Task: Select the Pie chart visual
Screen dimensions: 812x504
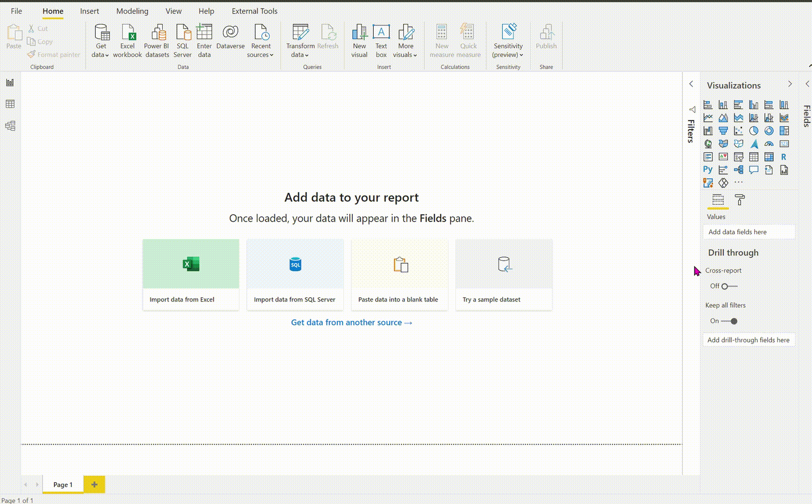Action: click(x=754, y=131)
